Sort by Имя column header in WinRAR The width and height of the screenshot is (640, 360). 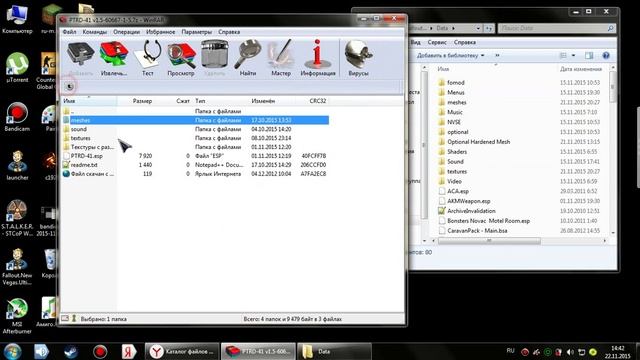point(89,101)
